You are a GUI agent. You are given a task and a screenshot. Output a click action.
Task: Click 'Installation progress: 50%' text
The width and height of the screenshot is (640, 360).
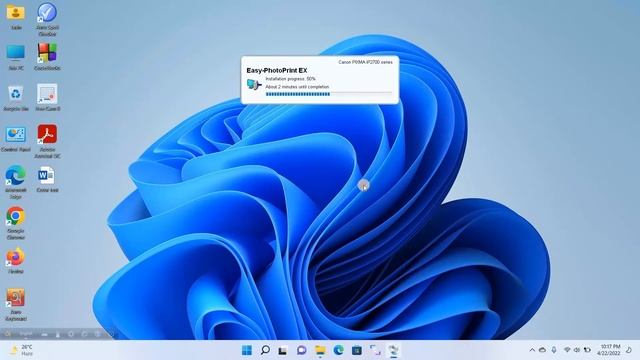[x=291, y=79]
